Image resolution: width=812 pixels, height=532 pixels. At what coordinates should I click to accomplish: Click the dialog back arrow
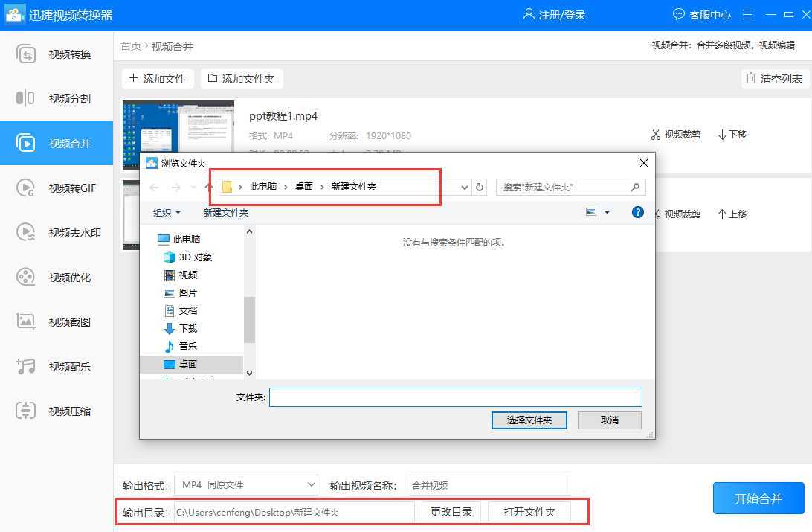(x=155, y=187)
